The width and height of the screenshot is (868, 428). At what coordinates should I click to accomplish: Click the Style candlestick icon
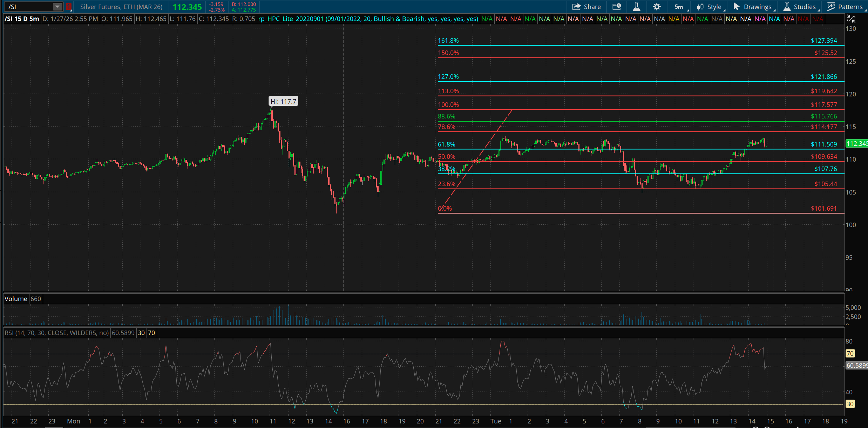(700, 7)
